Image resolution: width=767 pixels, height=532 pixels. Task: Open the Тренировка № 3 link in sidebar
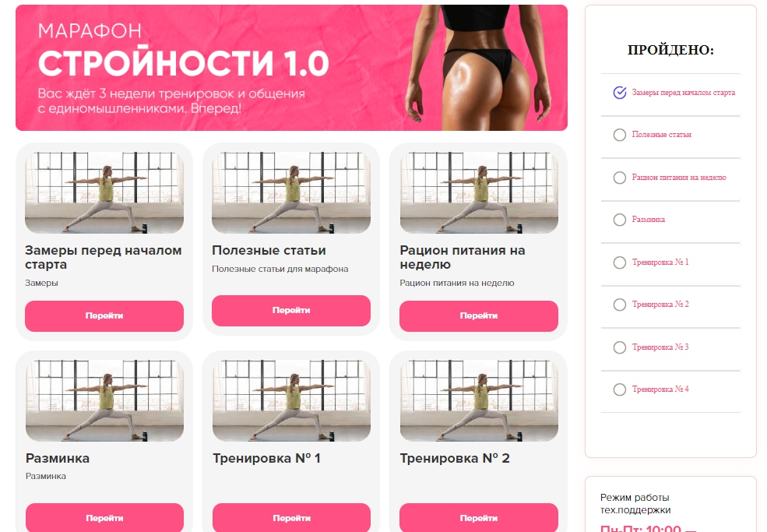[660, 347]
